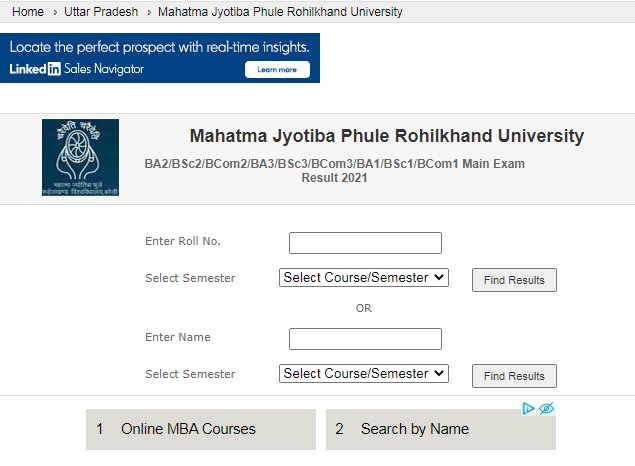The image size is (635, 466).
Task: Click Find Results for the roll number search
Action: (514, 280)
